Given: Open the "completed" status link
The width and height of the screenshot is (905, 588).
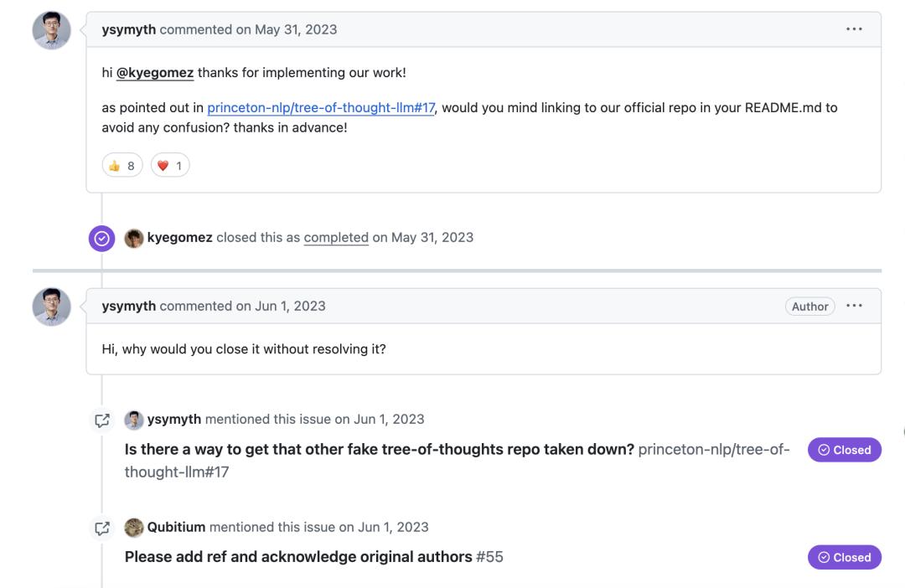Looking at the screenshot, I should (336, 238).
